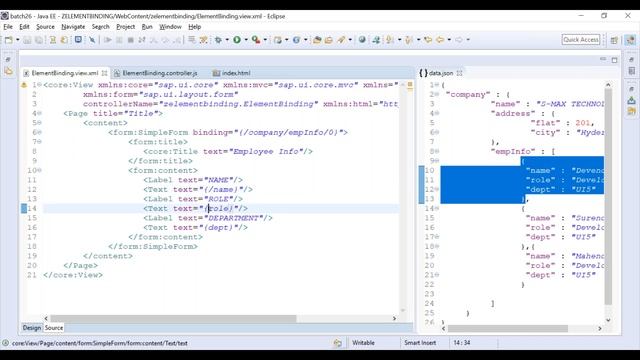Open the Back history dropdown arrow
The width and height of the screenshot is (640, 360).
(x=449, y=40)
